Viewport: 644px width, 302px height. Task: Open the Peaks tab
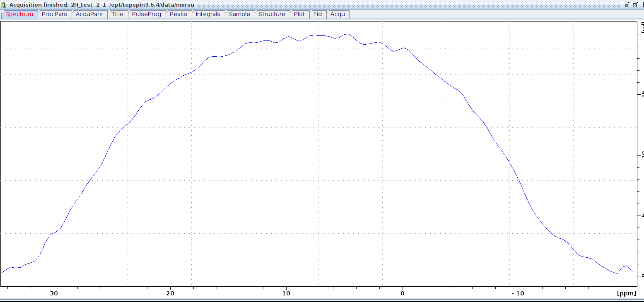tap(178, 14)
